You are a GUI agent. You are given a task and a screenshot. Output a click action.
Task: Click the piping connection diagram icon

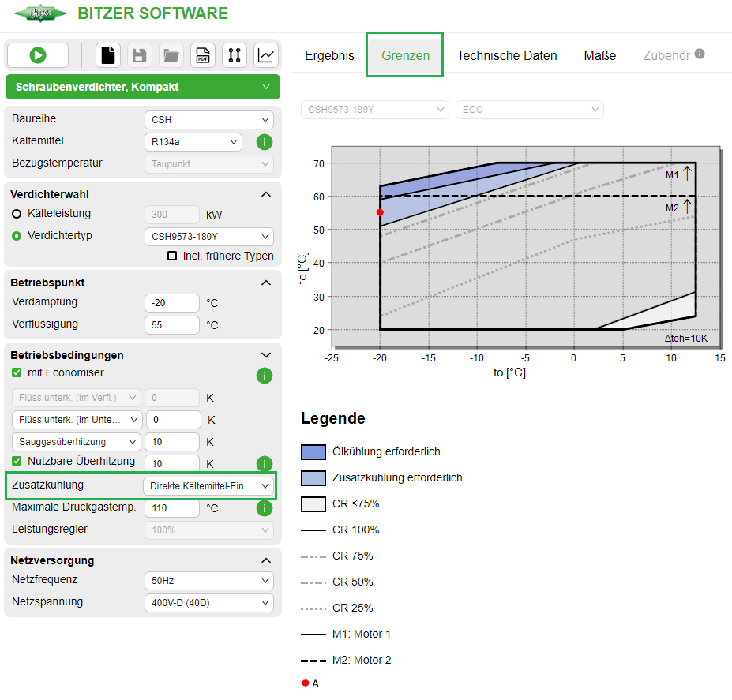coord(235,55)
